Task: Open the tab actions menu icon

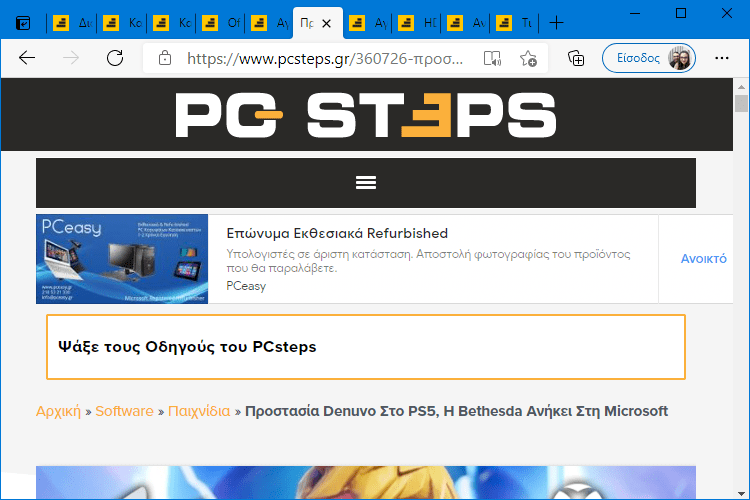Action: pos(23,23)
